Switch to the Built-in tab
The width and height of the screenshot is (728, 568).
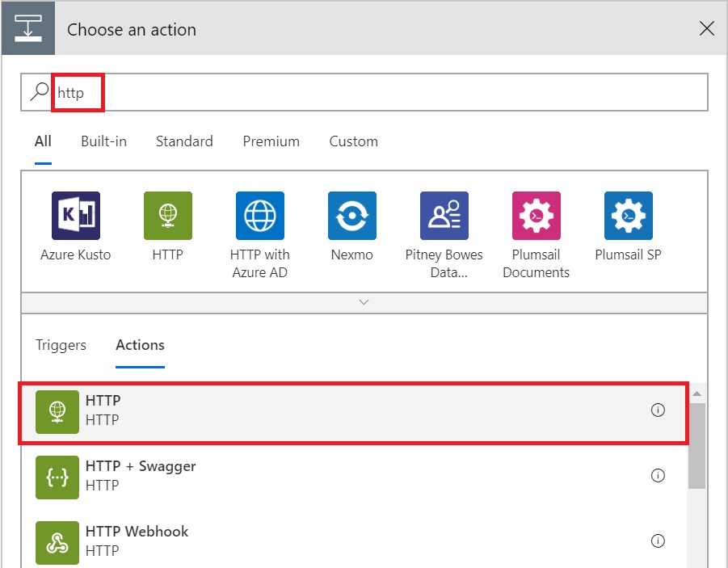click(x=103, y=141)
